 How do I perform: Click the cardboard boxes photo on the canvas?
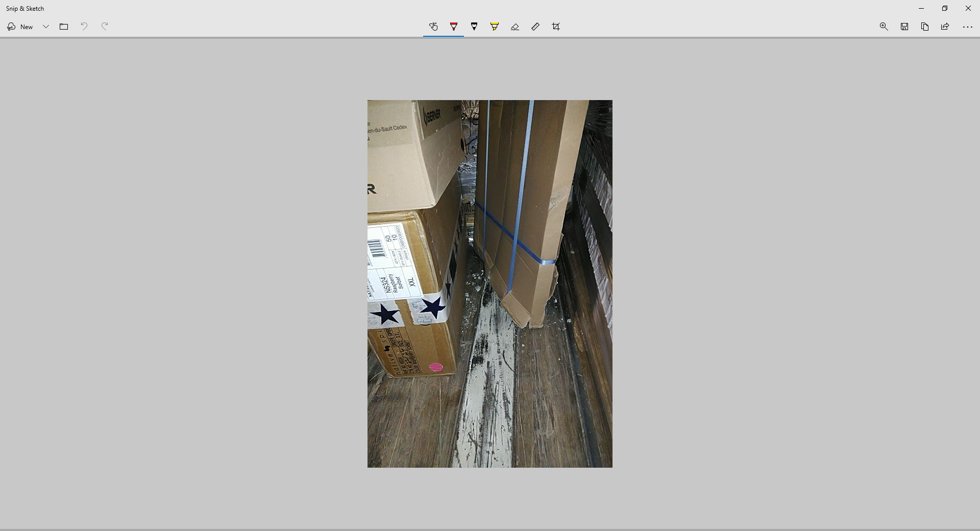(489, 283)
